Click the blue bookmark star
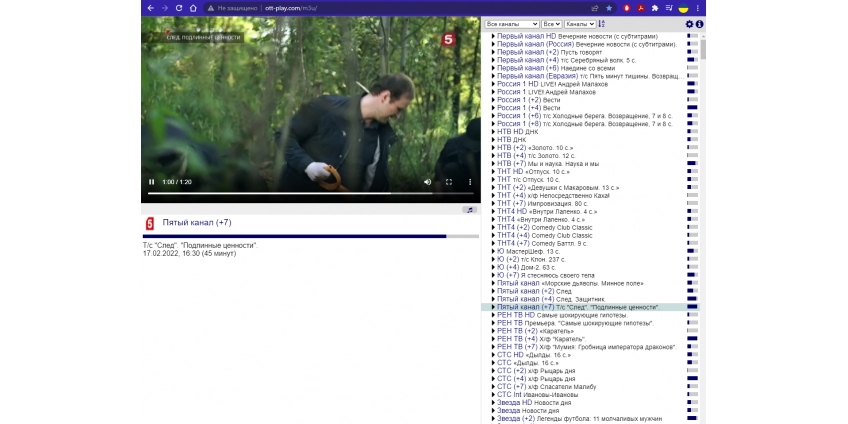848x424 pixels. (609, 8)
